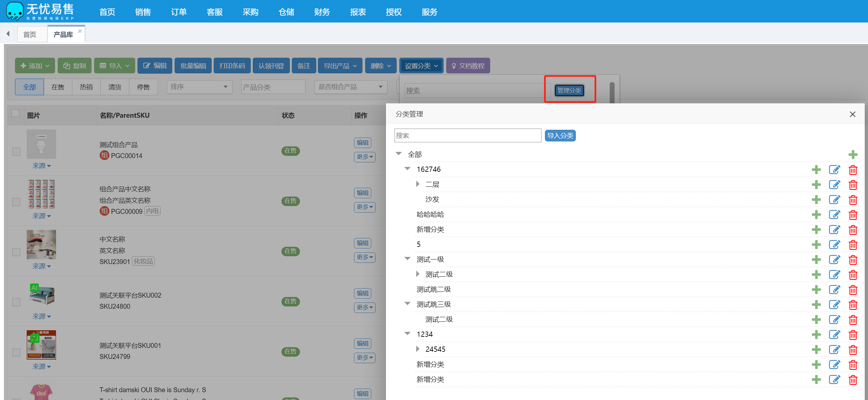868x400 pixels.
Task: Edit the 二层 category
Action: [835, 185]
